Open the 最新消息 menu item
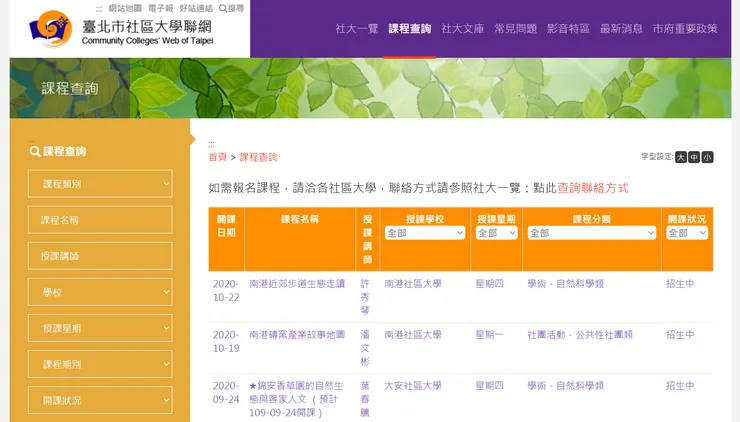The height and width of the screenshot is (422, 740). [x=621, y=29]
